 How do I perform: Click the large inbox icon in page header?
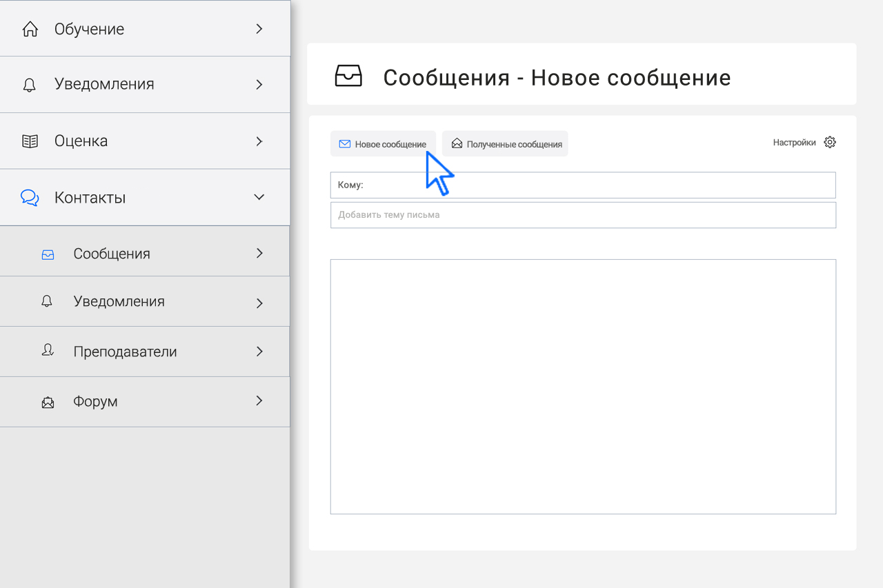348,76
